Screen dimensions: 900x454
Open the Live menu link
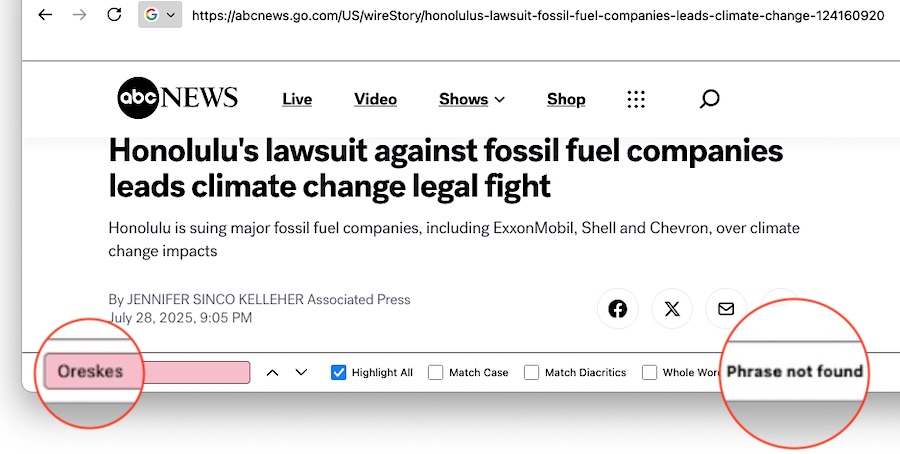297,99
